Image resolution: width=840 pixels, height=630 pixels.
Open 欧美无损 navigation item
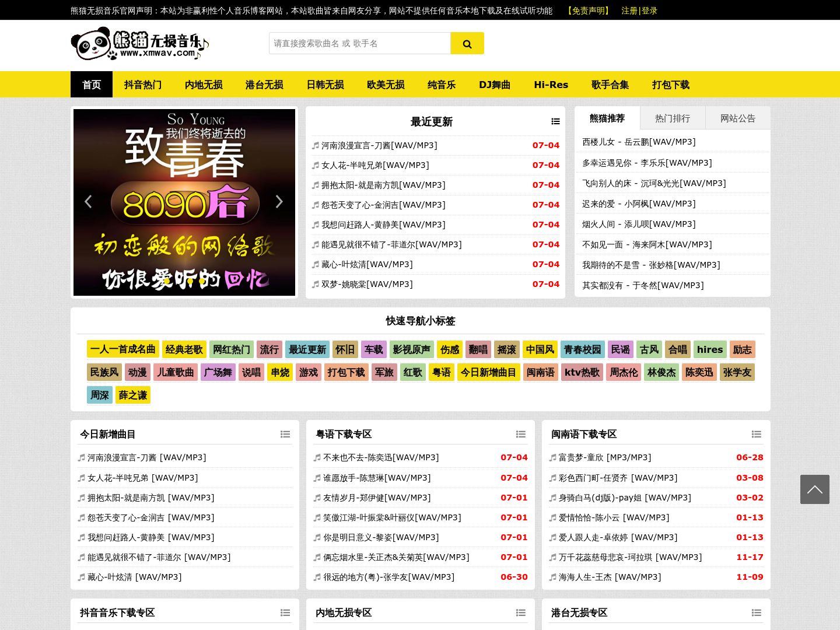click(386, 85)
